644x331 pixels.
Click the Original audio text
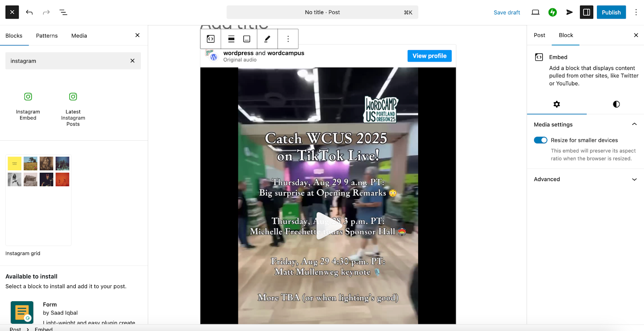coord(240,60)
